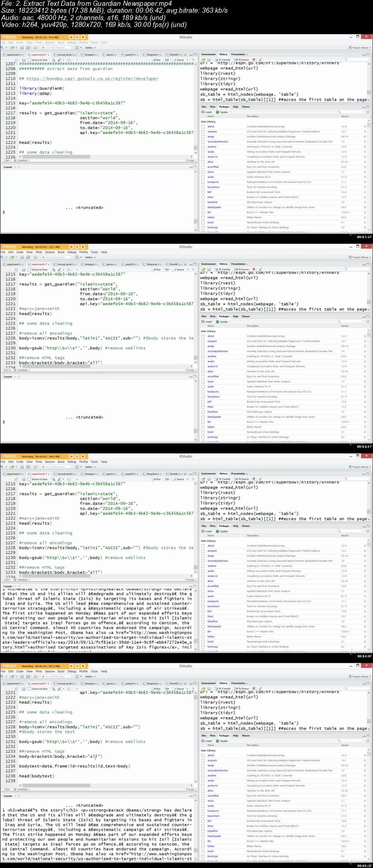
Task: Check abind package in frame stamped 00:01:27
Action: coord(203,126)
